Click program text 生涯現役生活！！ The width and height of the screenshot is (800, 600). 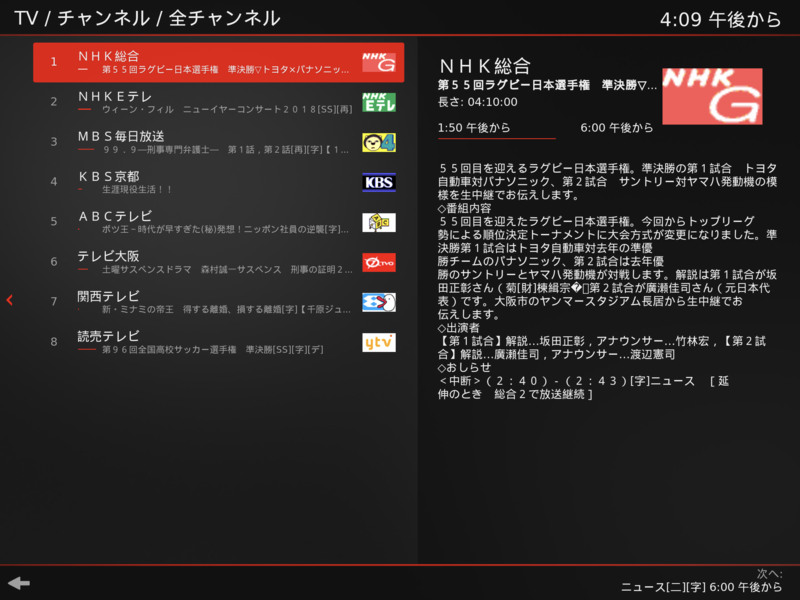click(x=137, y=190)
